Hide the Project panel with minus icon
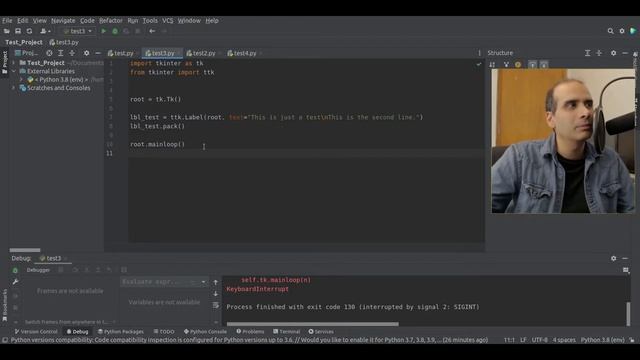This screenshot has height=360, width=640. [98, 53]
